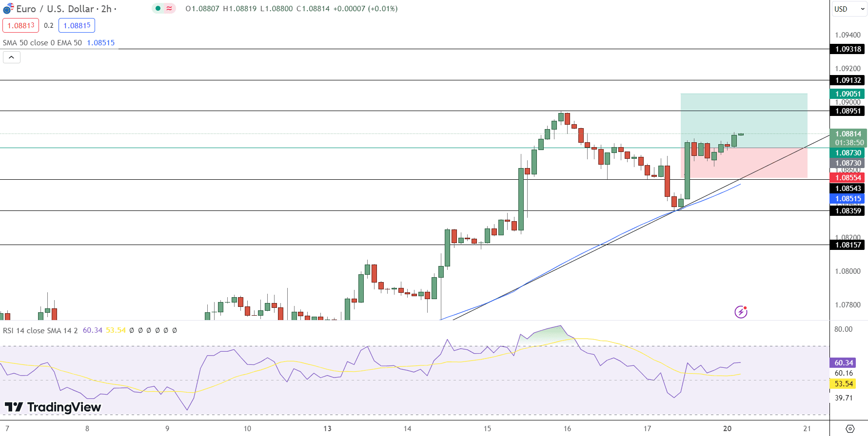Select the SMA 50 close 0 EMA 50 indicator label
868x436 pixels.
click(42, 43)
